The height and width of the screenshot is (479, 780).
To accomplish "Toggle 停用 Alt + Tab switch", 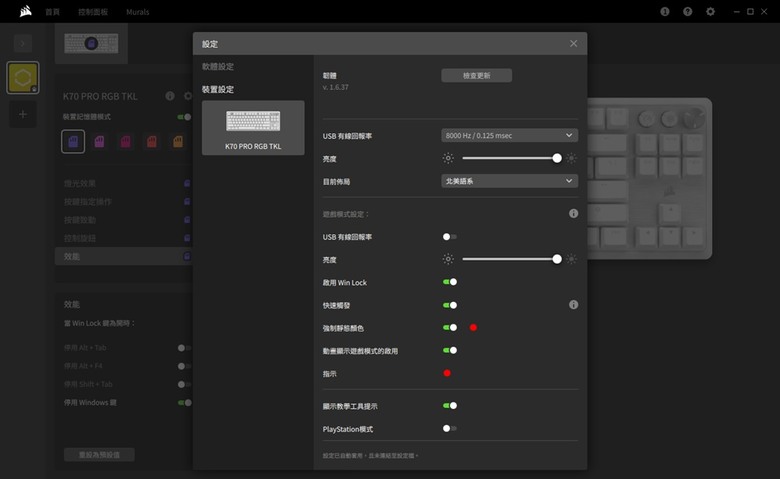I will (x=185, y=348).
